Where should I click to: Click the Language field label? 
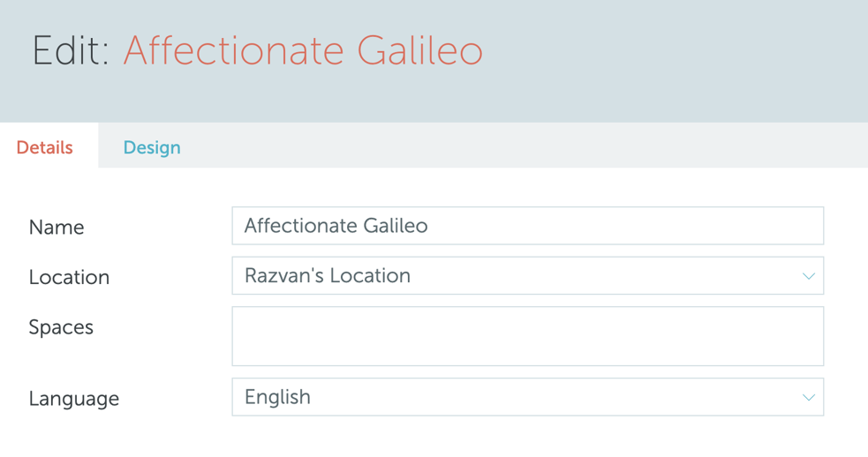click(73, 399)
